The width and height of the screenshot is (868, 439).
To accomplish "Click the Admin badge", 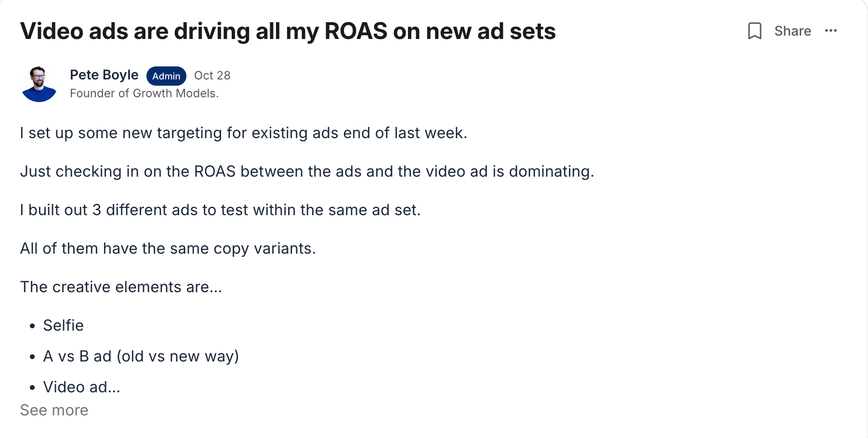I will tap(166, 76).
